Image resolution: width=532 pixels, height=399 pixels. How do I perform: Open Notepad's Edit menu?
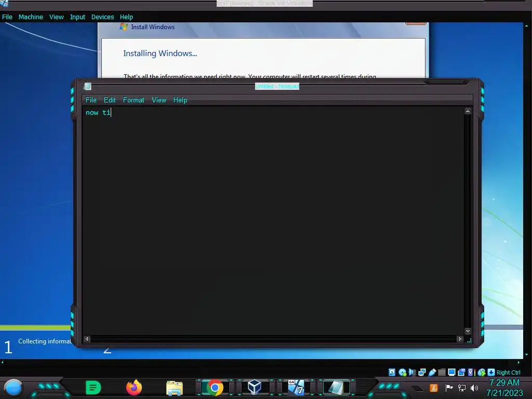tap(110, 100)
